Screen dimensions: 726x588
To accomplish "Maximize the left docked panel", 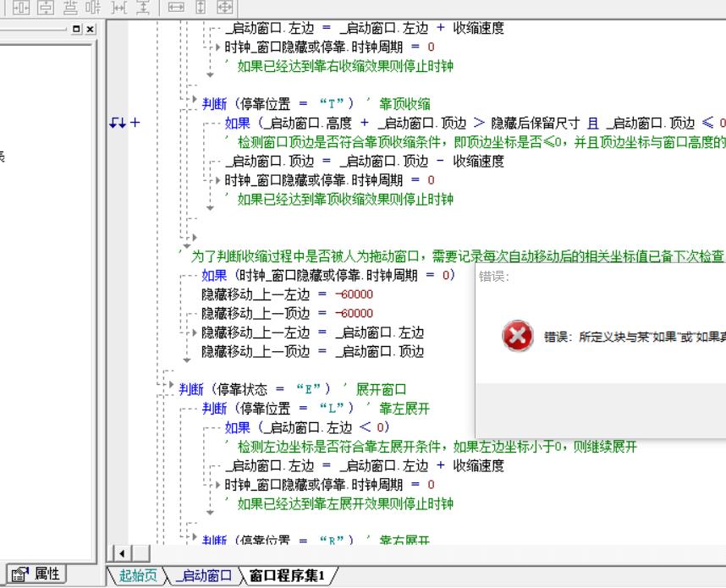I will (77, 29).
